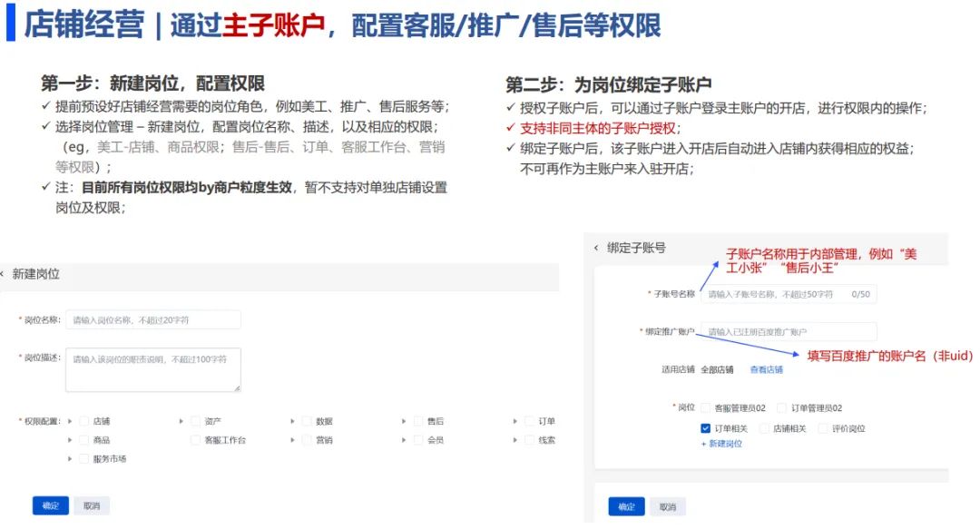Image resolution: width=980 pixels, height=529 pixels.
Task: Tick the 客服工作台 permission checkbox
Action: [195, 440]
